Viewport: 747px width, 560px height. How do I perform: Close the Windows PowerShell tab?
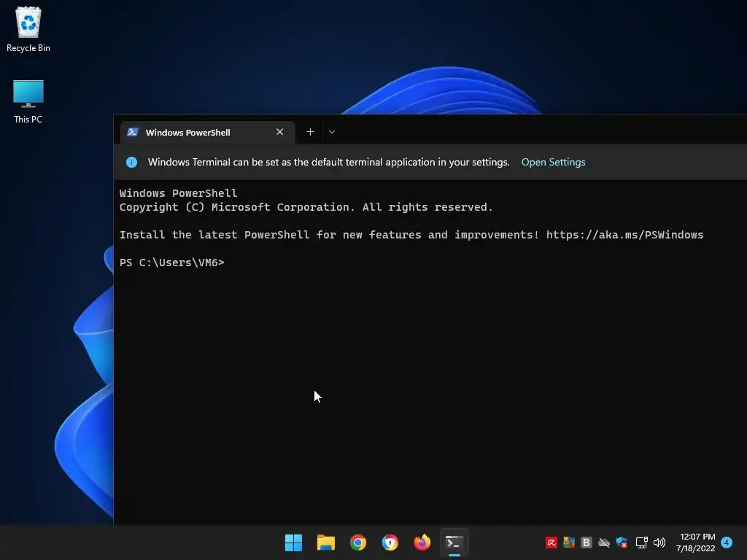(279, 132)
